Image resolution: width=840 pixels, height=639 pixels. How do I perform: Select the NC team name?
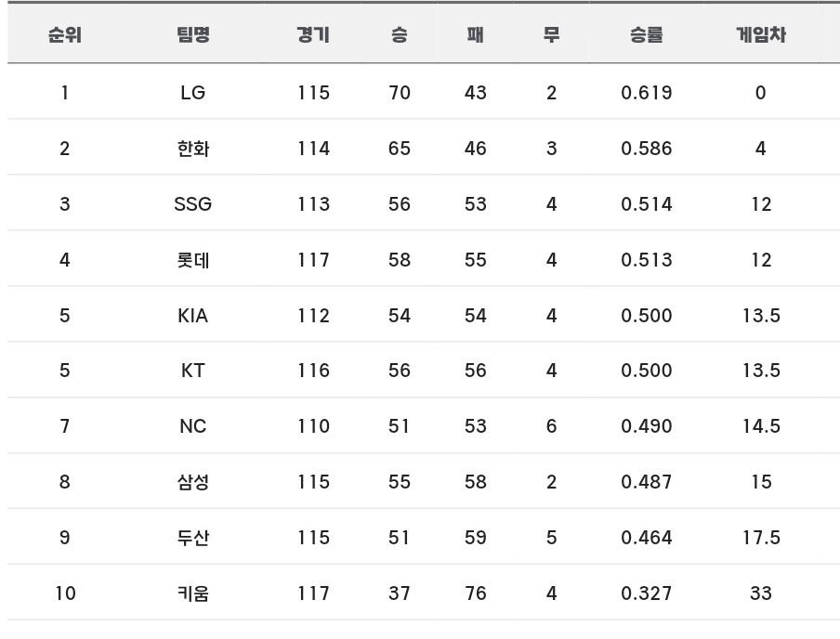[192, 426]
